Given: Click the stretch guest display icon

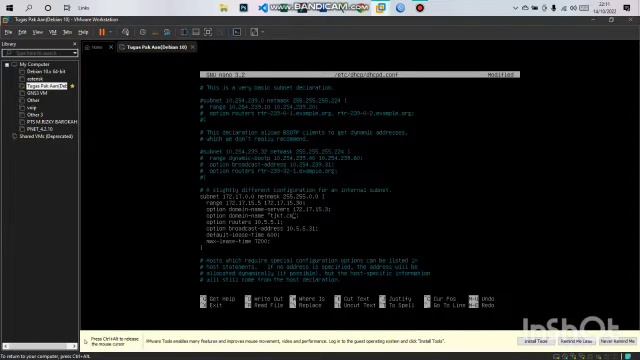Looking at the screenshot, I should [x=254, y=32].
